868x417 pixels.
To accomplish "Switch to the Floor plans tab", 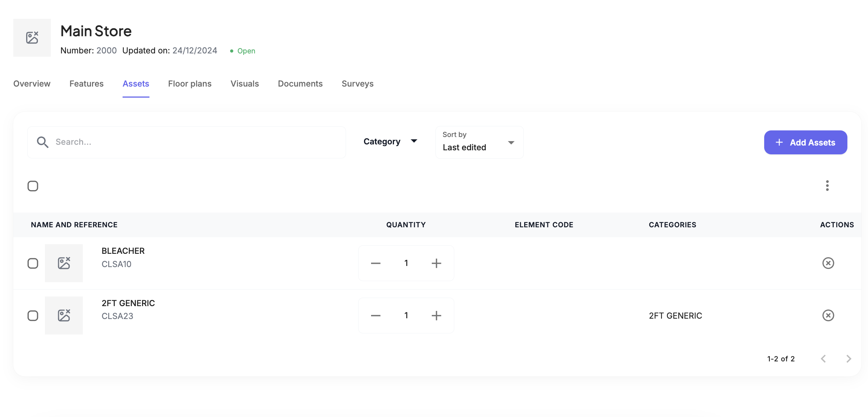I will pos(190,84).
